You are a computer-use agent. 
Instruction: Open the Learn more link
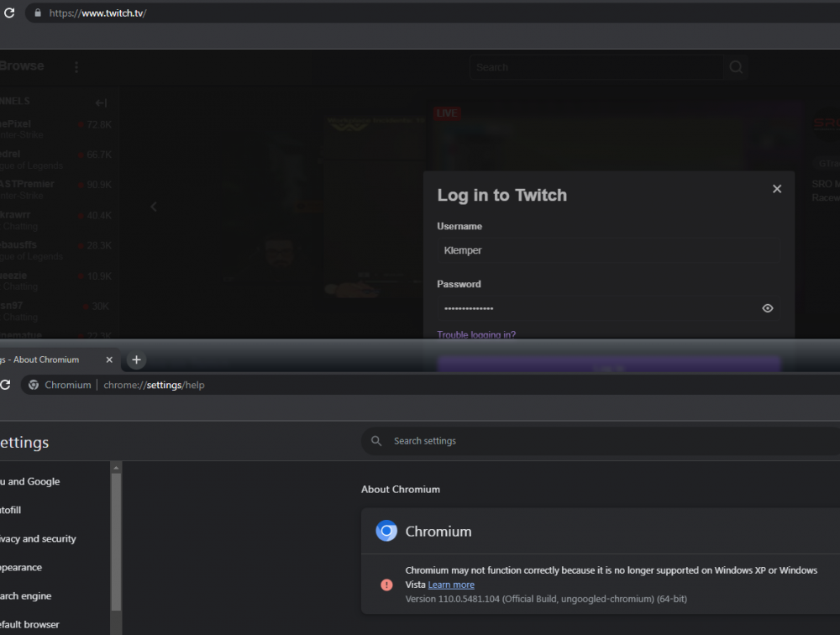451,585
